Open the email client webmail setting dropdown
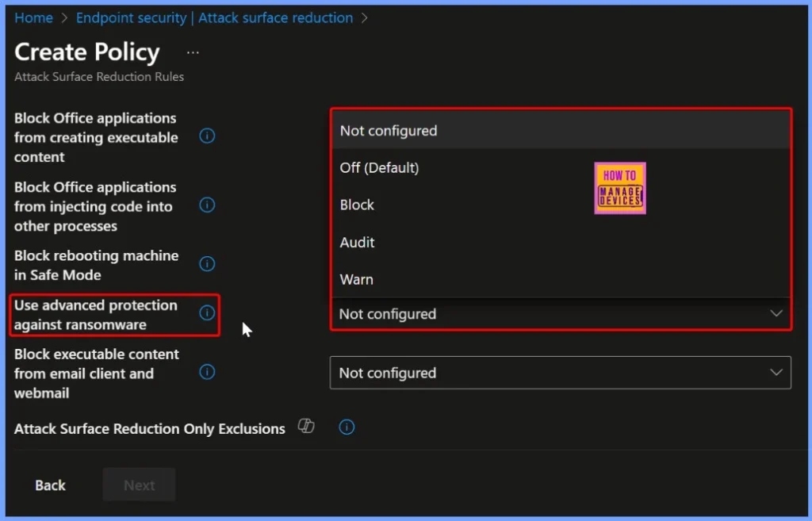 coord(561,373)
